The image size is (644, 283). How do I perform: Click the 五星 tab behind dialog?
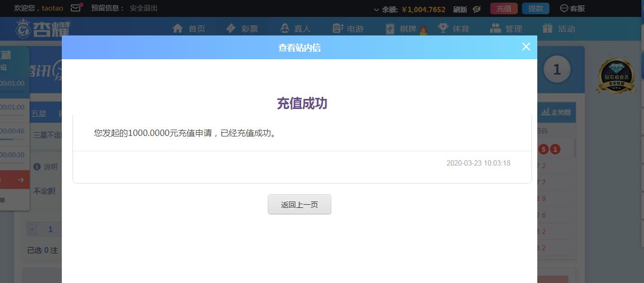39,113
